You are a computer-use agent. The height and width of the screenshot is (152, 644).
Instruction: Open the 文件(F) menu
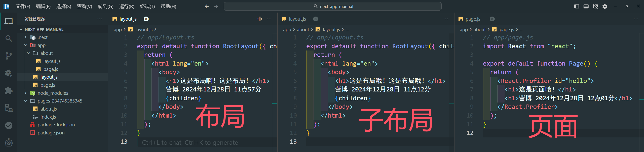pyautogui.click(x=23, y=6)
